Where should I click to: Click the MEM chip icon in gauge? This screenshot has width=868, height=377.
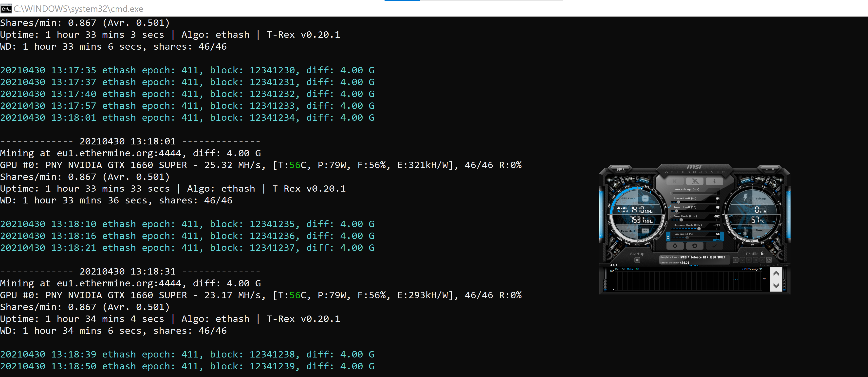[645, 231]
